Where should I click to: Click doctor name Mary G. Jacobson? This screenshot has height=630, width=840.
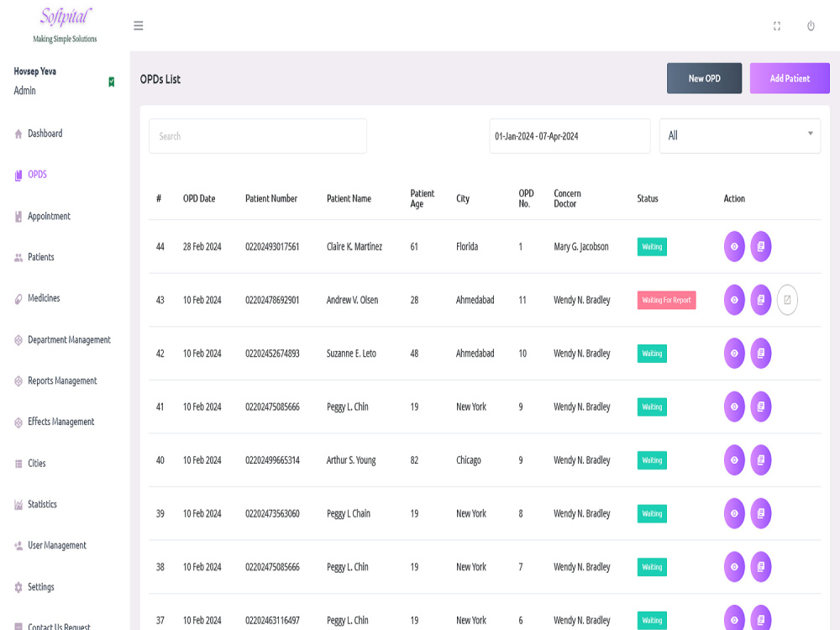tap(580, 247)
